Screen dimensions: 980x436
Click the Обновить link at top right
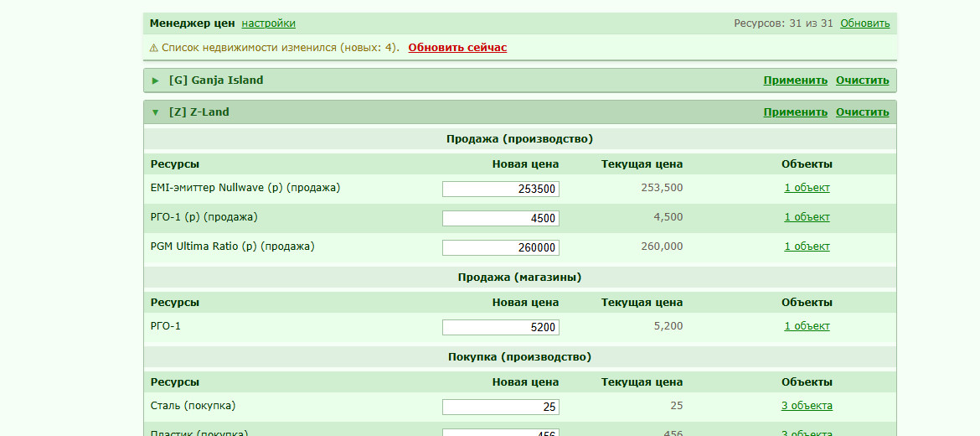tap(865, 23)
